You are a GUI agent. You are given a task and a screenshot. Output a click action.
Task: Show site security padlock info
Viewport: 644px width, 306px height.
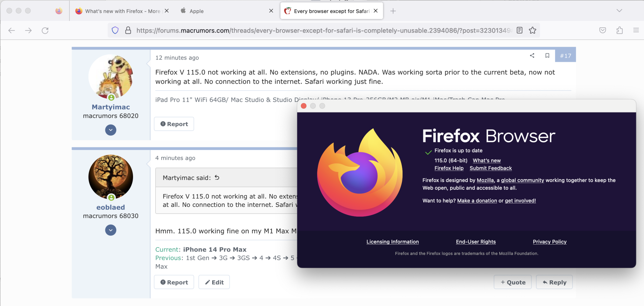point(128,30)
